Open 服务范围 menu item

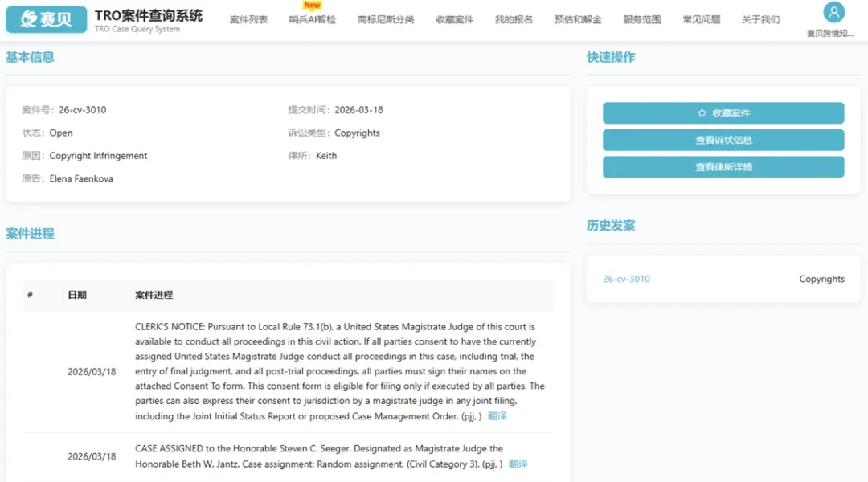[642, 19]
